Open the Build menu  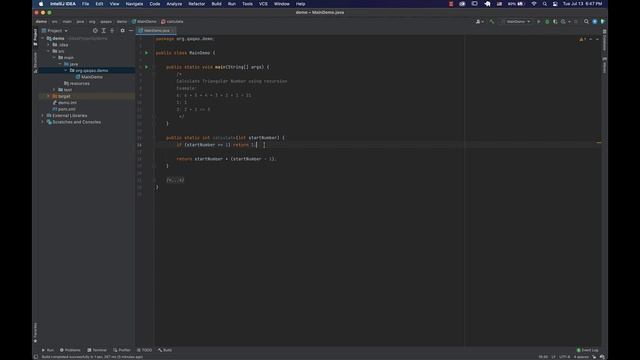(216, 4)
